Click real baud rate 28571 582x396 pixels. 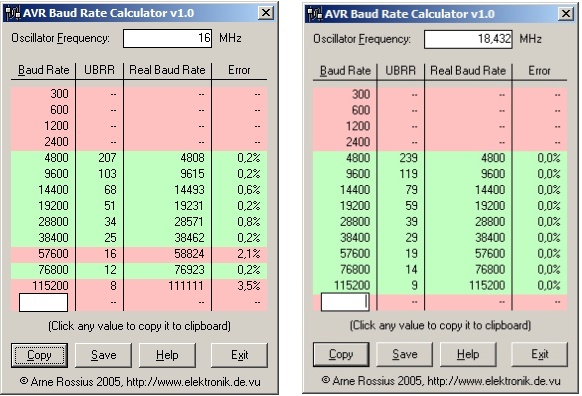pyautogui.click(x=189, y=222)
